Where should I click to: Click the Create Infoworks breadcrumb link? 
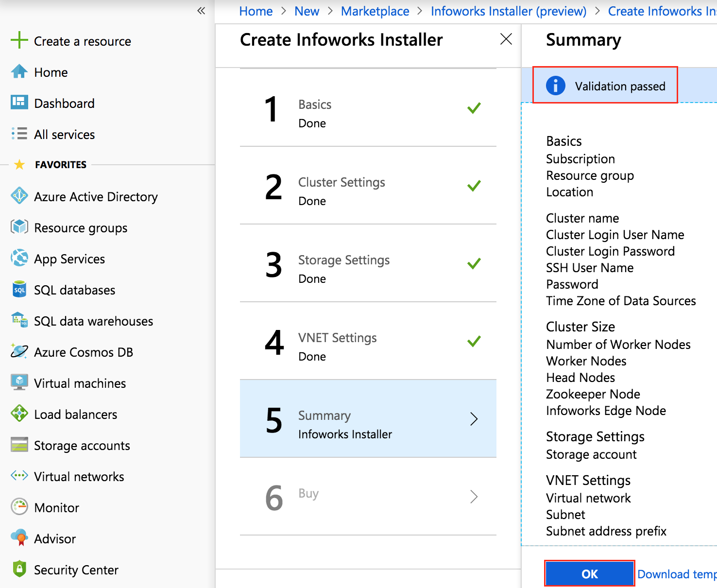point(663,11)
